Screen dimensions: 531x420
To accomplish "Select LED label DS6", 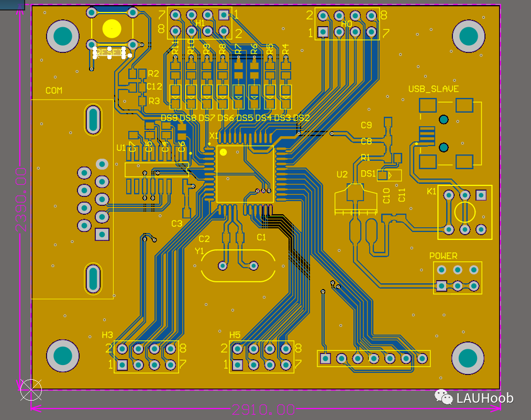I will [x=226, y=118].
